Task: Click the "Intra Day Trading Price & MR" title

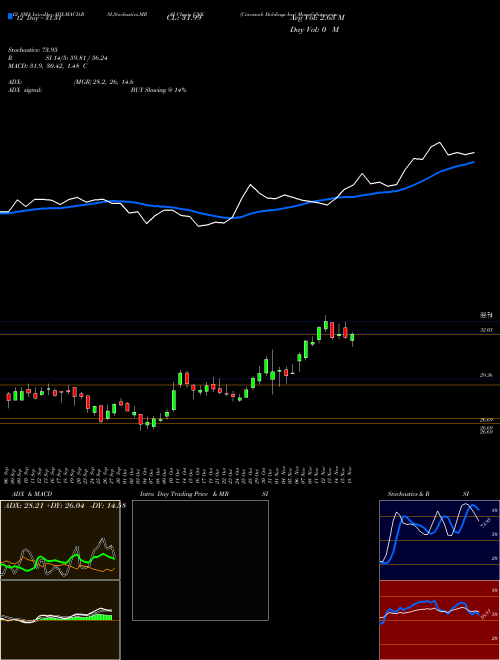Action: (x=184, y=494)
